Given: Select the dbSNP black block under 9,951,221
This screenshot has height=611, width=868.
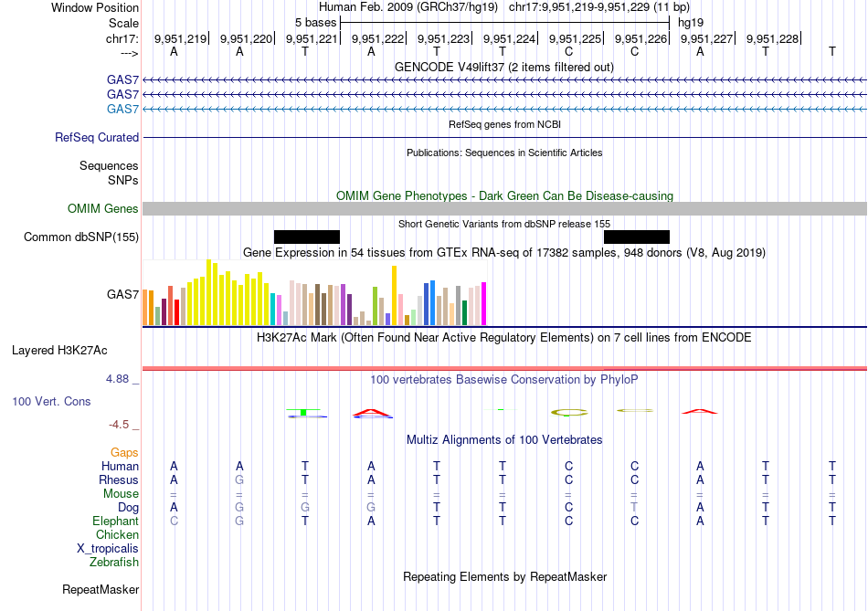Looking at the screenshot, I should (307, 237).
